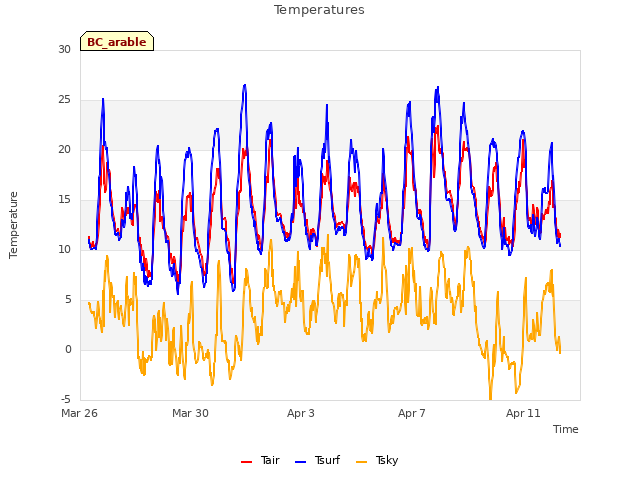Screen dimensions: 640x480
Task: Click the Time x-axis title
Action: point(566,429)
